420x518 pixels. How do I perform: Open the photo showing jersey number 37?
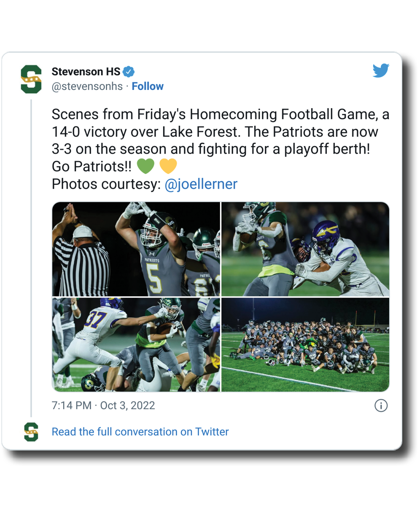tap(136, 344)
